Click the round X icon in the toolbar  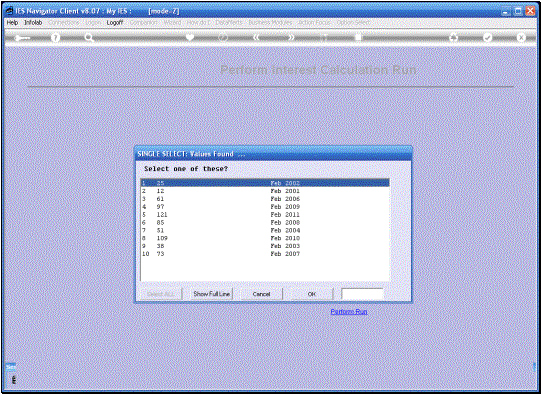[x=521, y=38]
